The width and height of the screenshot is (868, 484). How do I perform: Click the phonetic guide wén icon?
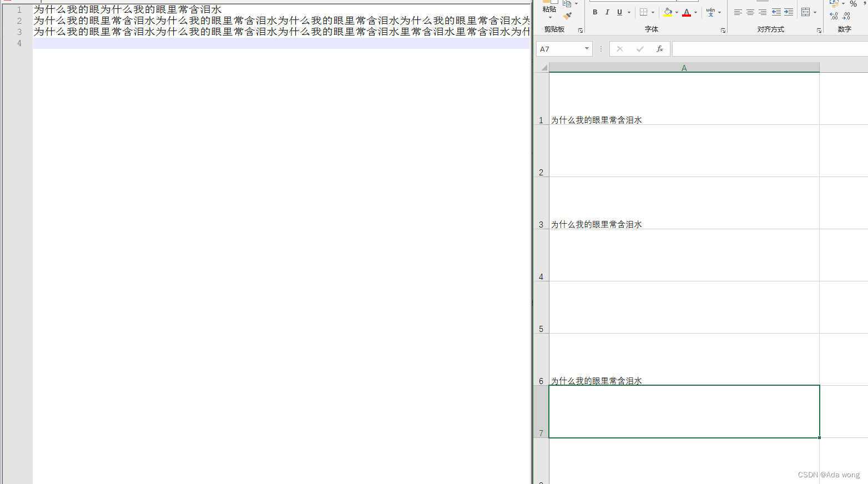tap(710, 12)
